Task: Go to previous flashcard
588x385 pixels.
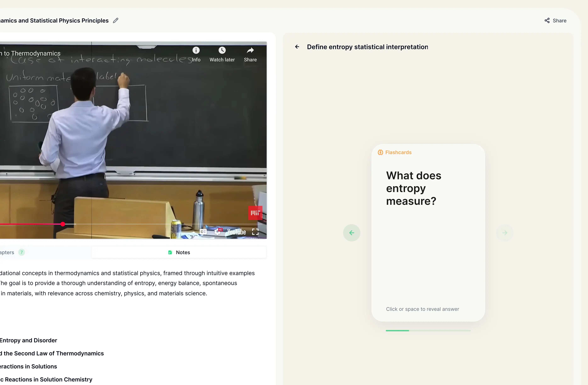Action: click(x=352, y=233)
